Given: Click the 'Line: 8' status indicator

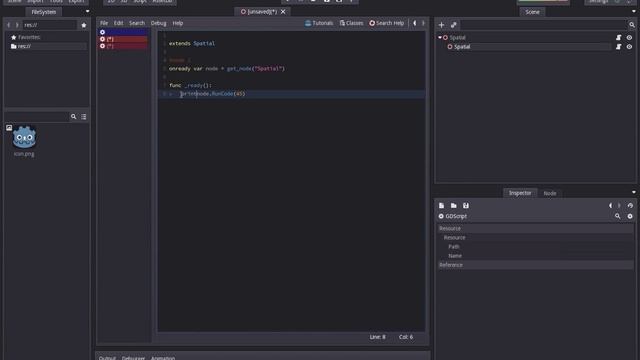Looking at the screenshot, I should coord(377,337).
